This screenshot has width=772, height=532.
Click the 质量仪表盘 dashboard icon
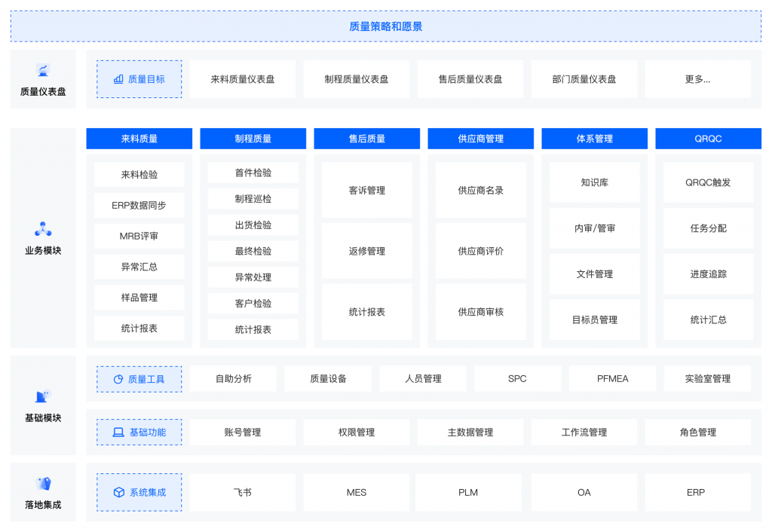pos(43,70)
